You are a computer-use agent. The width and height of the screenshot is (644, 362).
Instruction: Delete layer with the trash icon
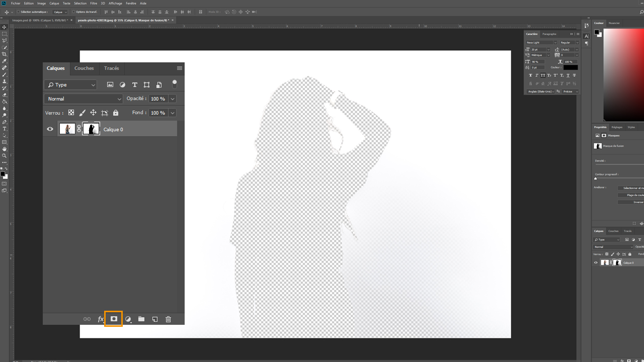169,319
